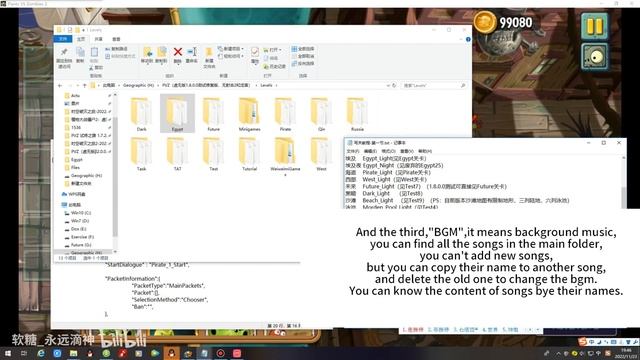The width and height of the screenshot is (640, 360).
Task: Click the Select all ribbon button
Action: (303, 49)
